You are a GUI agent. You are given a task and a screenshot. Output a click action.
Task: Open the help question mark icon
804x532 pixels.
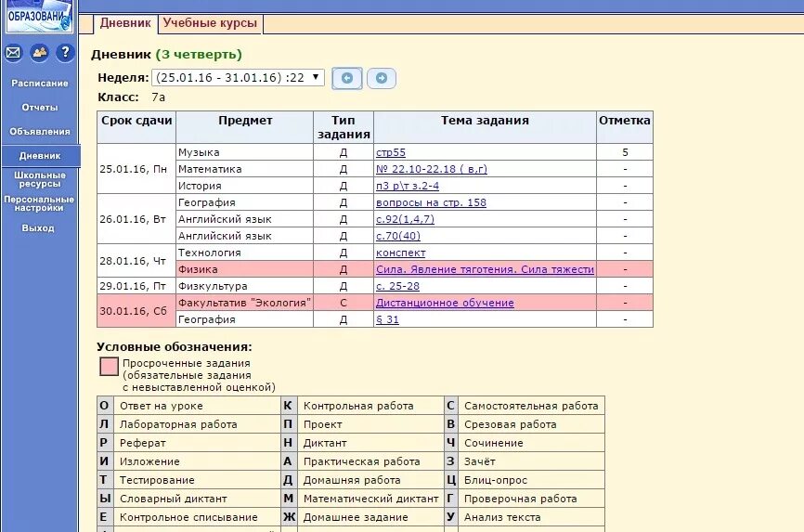click(x=65, y=53)
